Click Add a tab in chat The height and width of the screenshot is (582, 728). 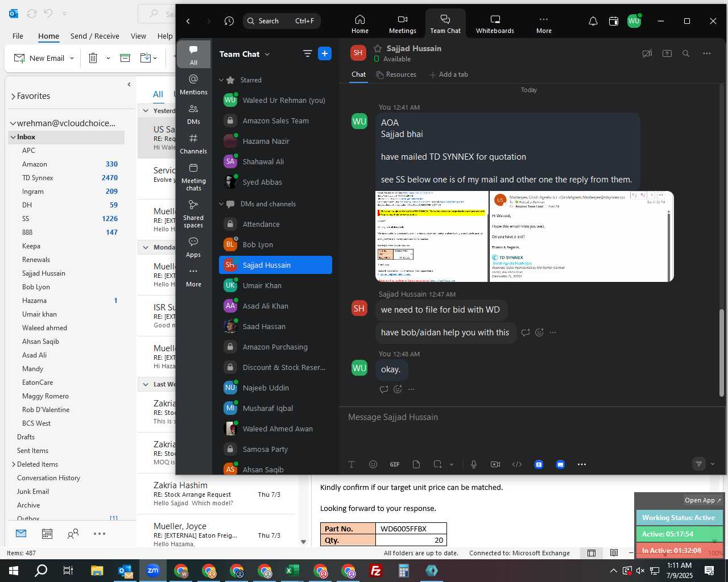(449, 74)
